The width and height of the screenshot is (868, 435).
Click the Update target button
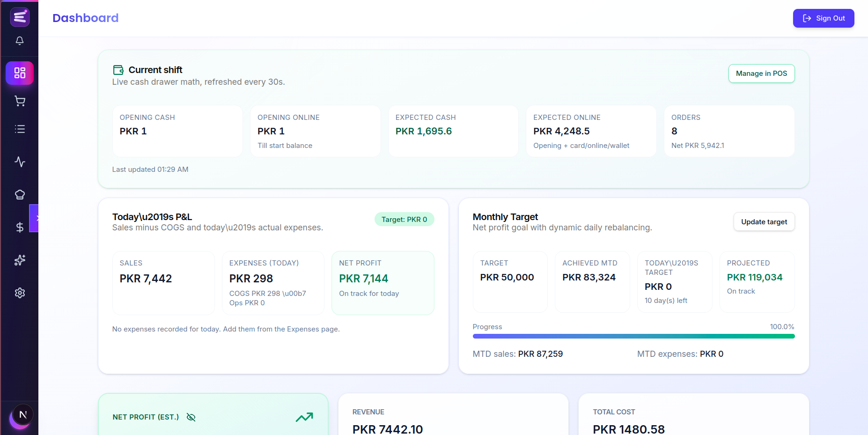coord(764,222)
